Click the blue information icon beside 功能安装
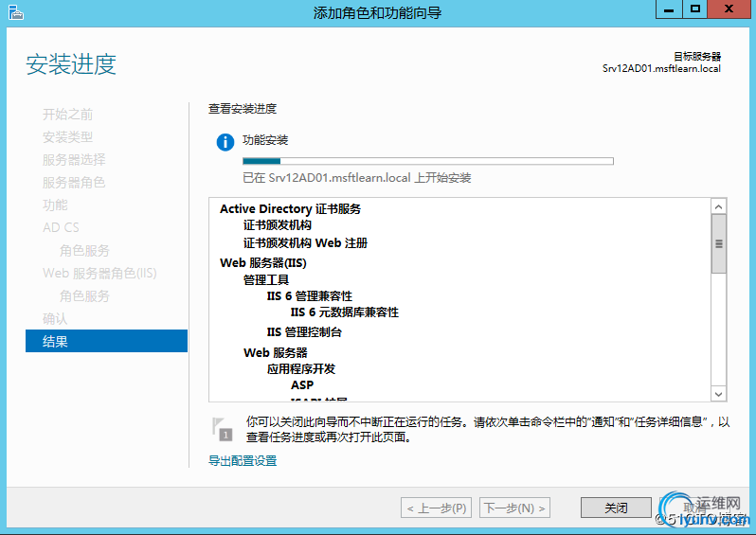The width and height of the screenshot is (756, 535). point(225,142)
